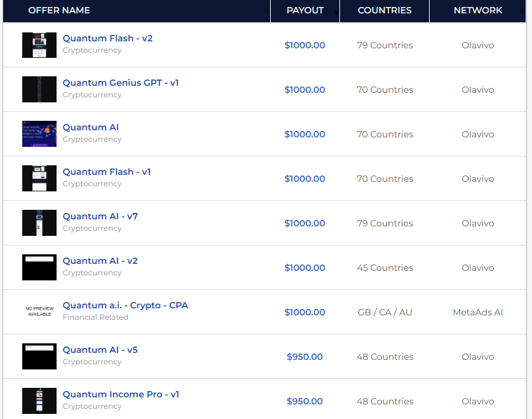Click 45 Countries in the Quantum AI - v2 row

click(385, 268)
